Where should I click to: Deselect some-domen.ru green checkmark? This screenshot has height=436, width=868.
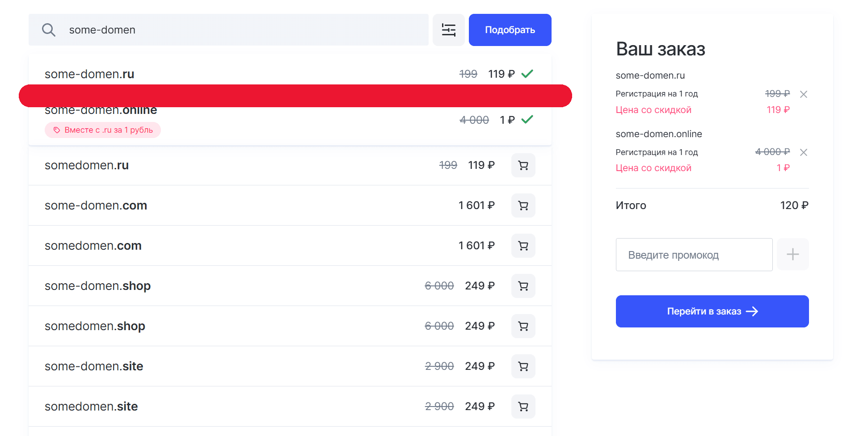[x=527, y=74]
